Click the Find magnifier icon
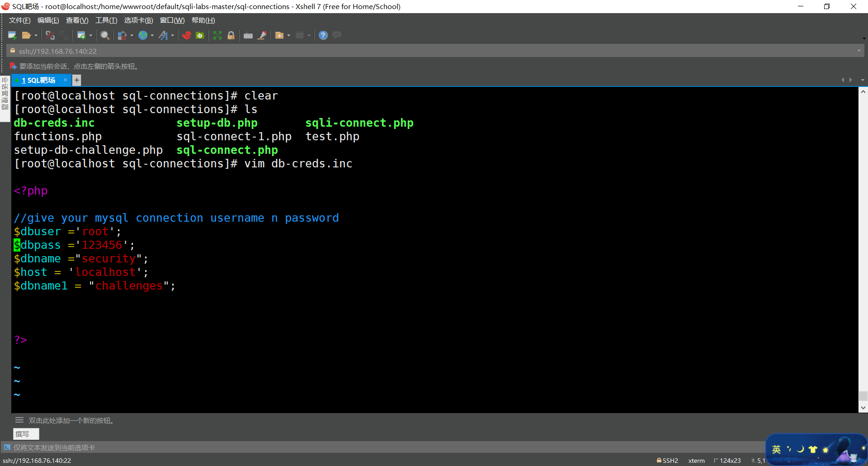 [105, 35]
